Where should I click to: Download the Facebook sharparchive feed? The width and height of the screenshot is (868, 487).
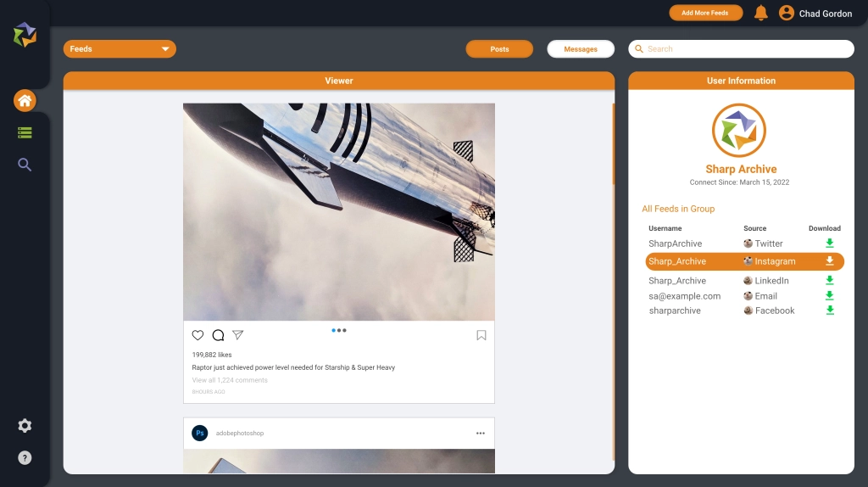point(830,311)
